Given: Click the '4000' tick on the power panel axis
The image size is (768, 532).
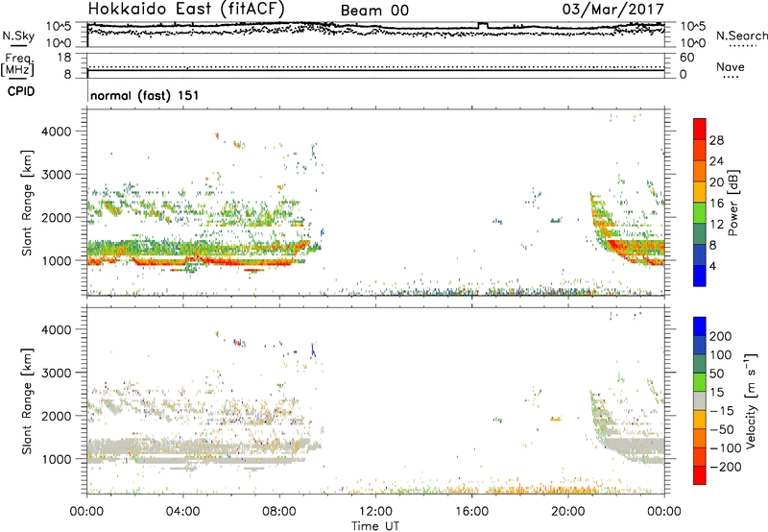Looking at the screenshot, I should [x=57, y=132].
